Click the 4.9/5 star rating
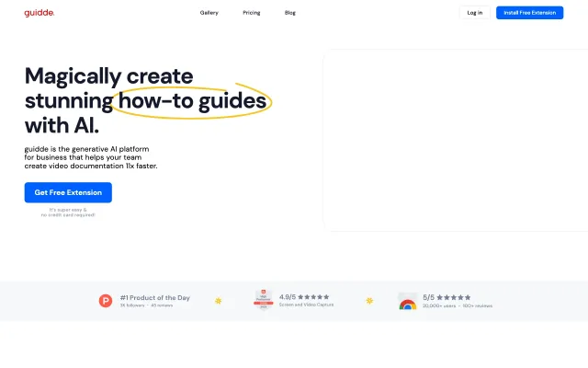This screenshot has height=368, width=588. (304, 297)
